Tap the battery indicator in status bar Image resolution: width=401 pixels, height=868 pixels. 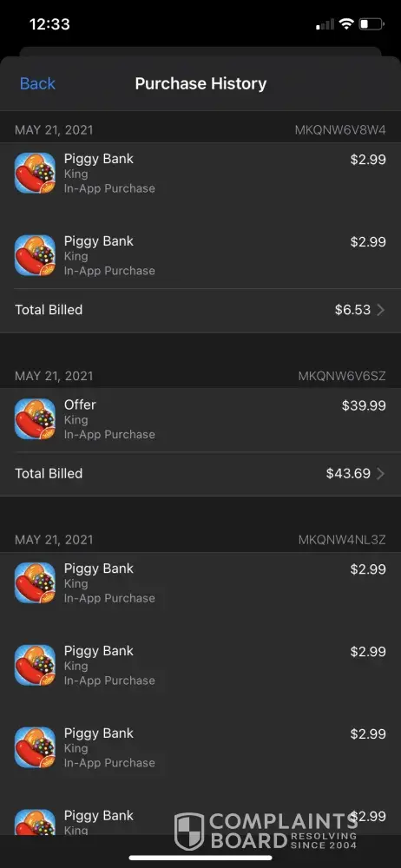[371, 23]
